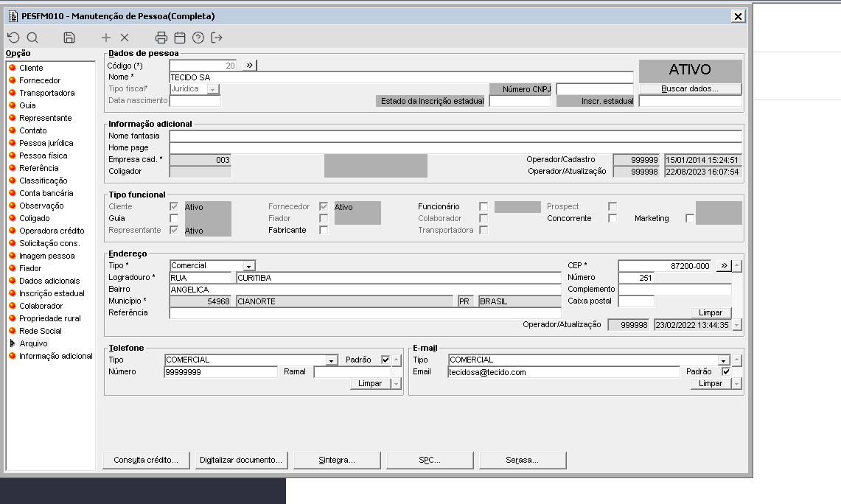Click the X delete-record toolbar icon

click(x=125, y=38)
